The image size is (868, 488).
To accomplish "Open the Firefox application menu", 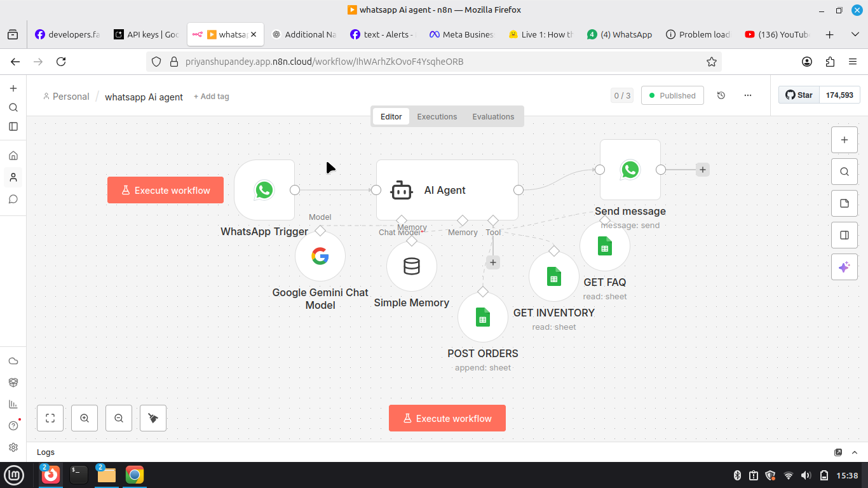I will (853, 62).
